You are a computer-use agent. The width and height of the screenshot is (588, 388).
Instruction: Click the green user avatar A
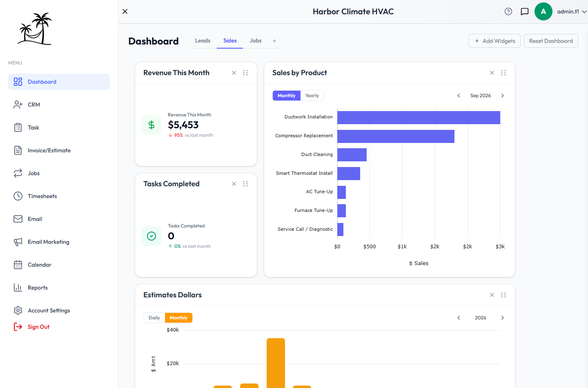[x=543, y=11]
